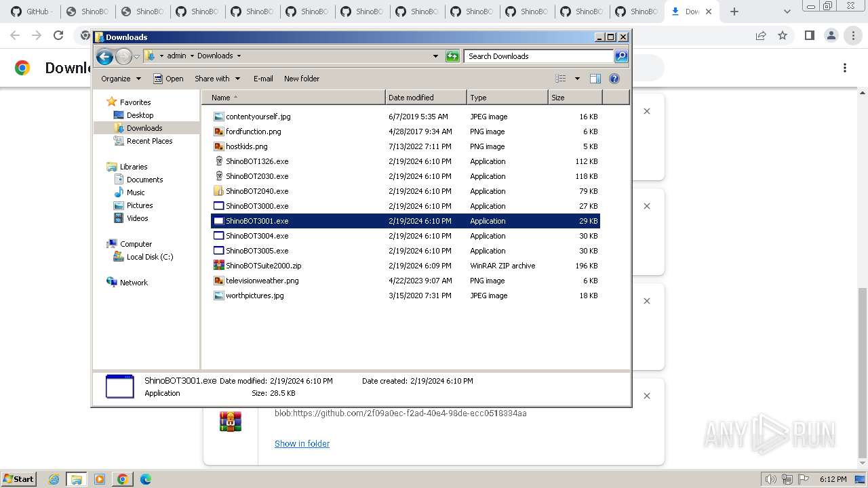Open the clock showing 6:12 PM
The image size is (868, 488).
833,479
